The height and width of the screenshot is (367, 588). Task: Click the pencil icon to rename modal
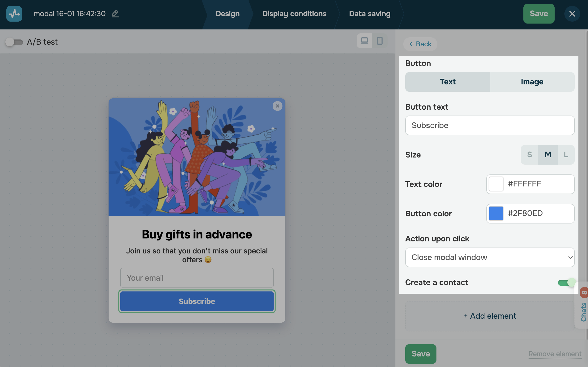[115, 14]
